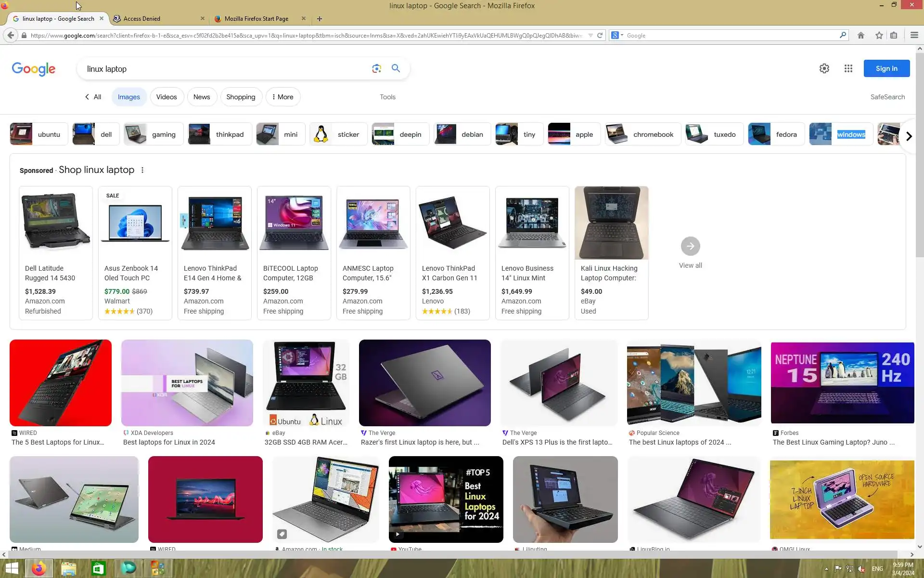
Task: Expand the More search filters dropdown
Action: pyautogui.click(x=282, y=97)
